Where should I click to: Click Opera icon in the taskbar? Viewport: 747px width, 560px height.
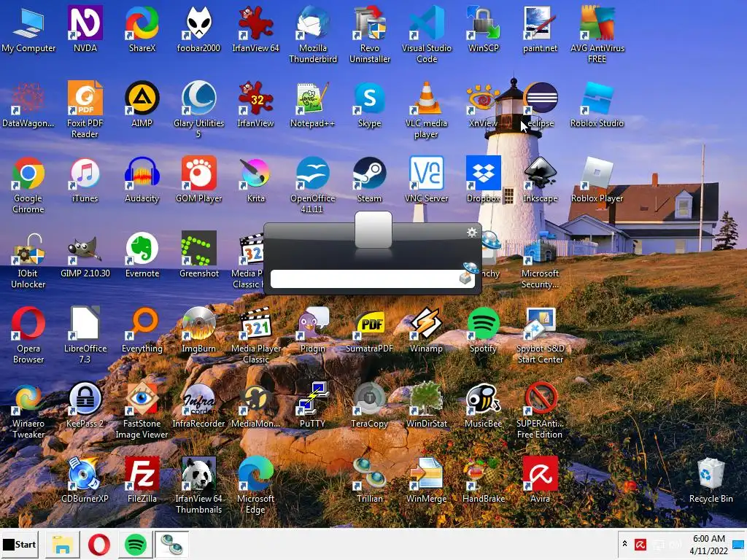click(99, 544)
